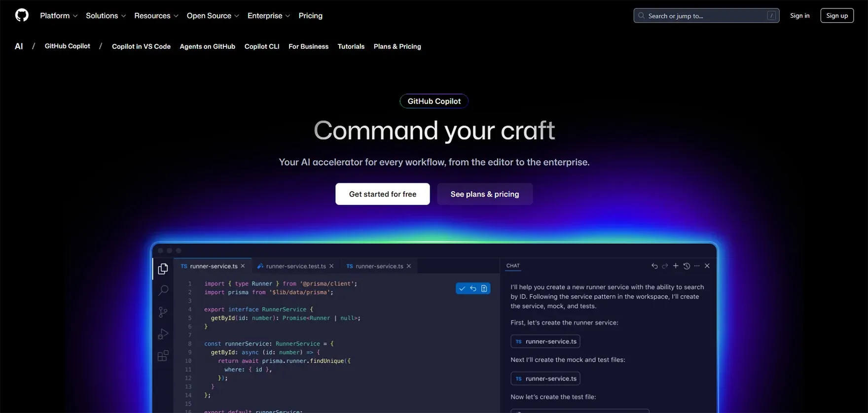
Task: Expand the Open Source menu
Action: [x=213, y=16]
